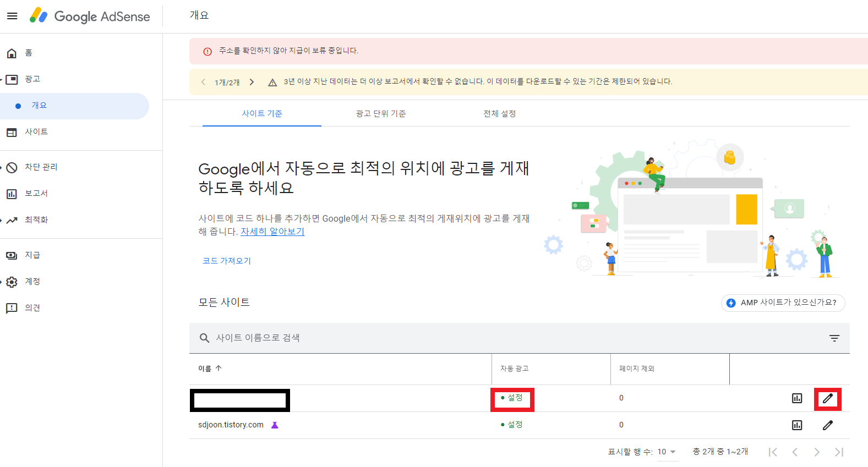This screenshot has height=467, width=868.
Task: Click the 지급 payments icon
Action: (12, 255)
